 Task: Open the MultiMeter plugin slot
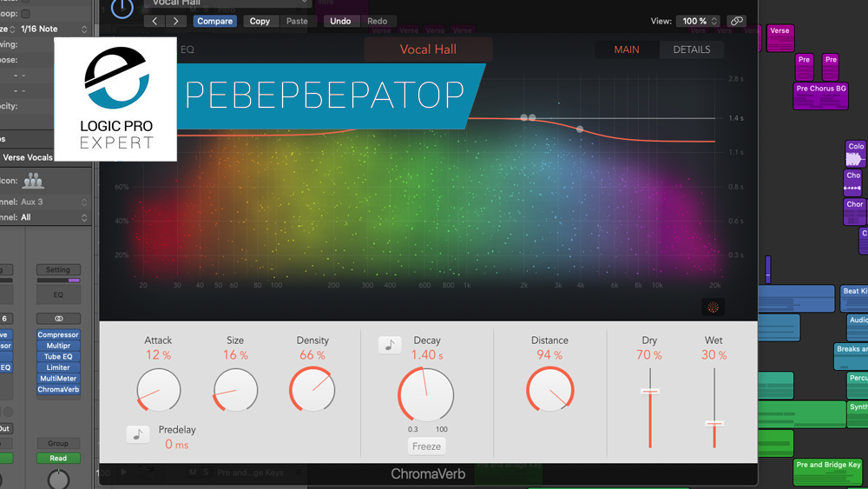coord(58,379)
